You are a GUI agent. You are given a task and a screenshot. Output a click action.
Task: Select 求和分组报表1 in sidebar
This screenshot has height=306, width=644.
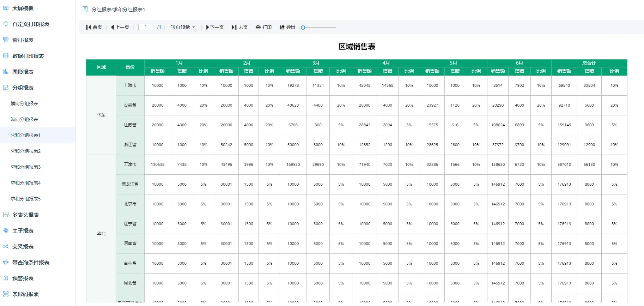[x=38, y=135]
